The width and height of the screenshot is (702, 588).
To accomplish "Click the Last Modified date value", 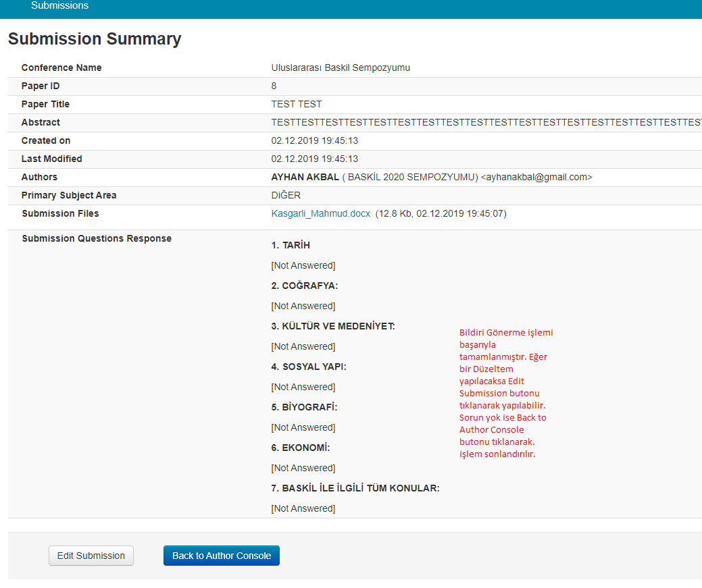I will (314, 159).
